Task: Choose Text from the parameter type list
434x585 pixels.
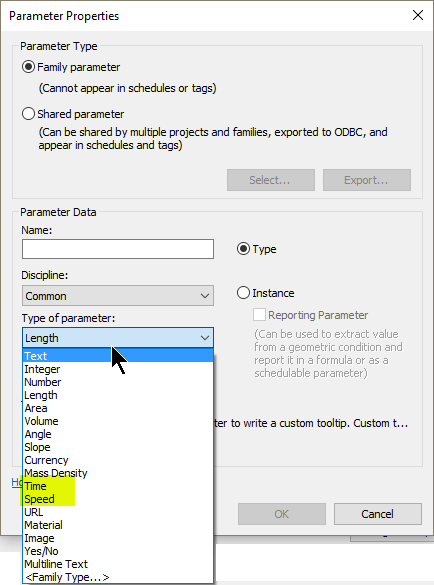Action: (x=118, y=356)
